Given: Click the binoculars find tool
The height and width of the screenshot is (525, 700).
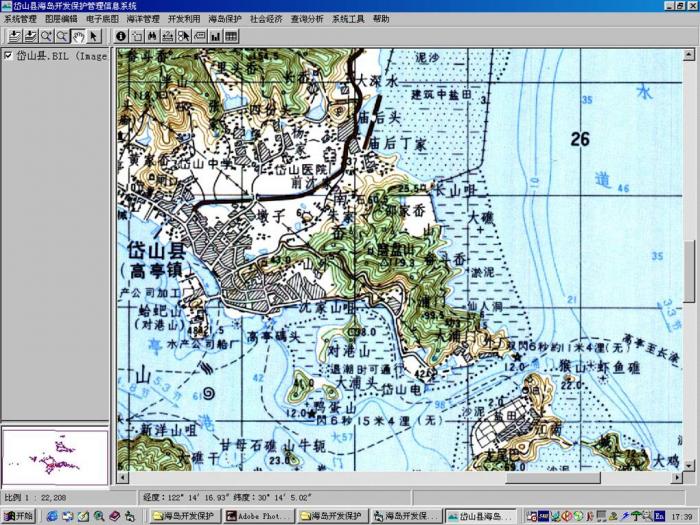Looking at the screenshot, I should (153, 36).
